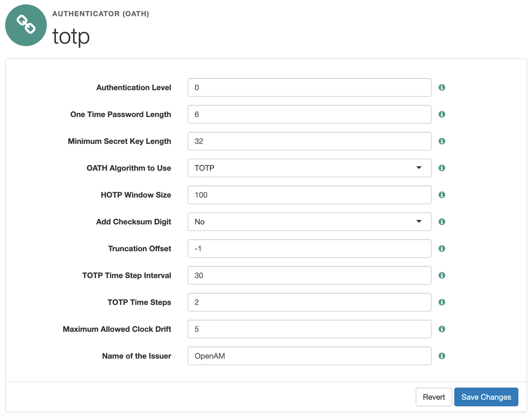Click the 'Name of the Issuer' label

click(137, 356)
